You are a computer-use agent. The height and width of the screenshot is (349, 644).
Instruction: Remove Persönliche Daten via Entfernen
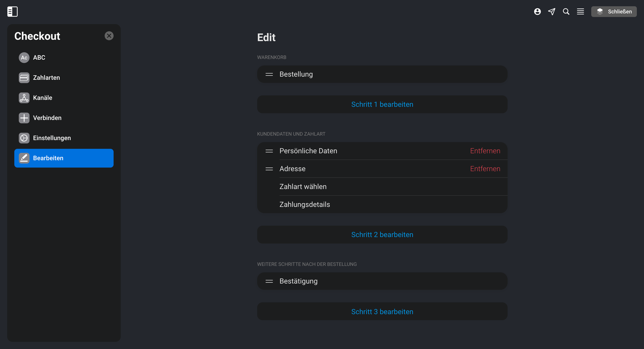(x=485, y=151)
